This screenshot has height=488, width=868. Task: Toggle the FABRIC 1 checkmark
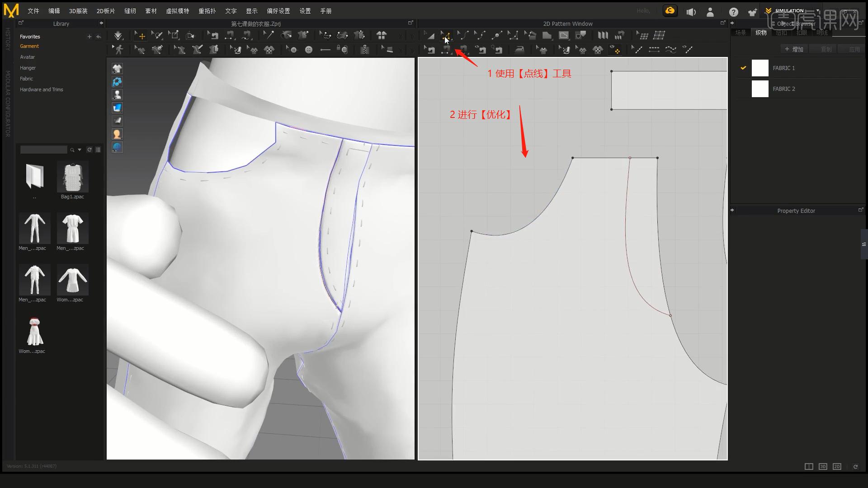point(743,68)
